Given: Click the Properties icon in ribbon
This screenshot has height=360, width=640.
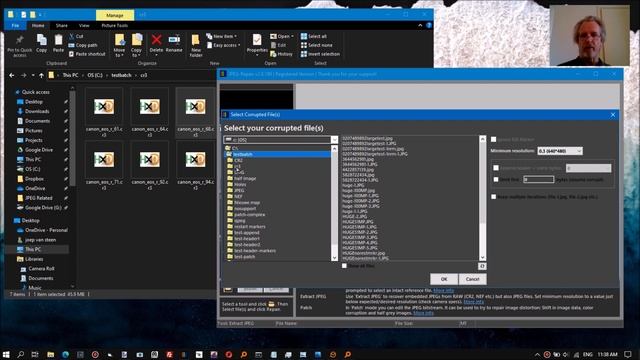Looking at the screenshot, I should [257, 44].
